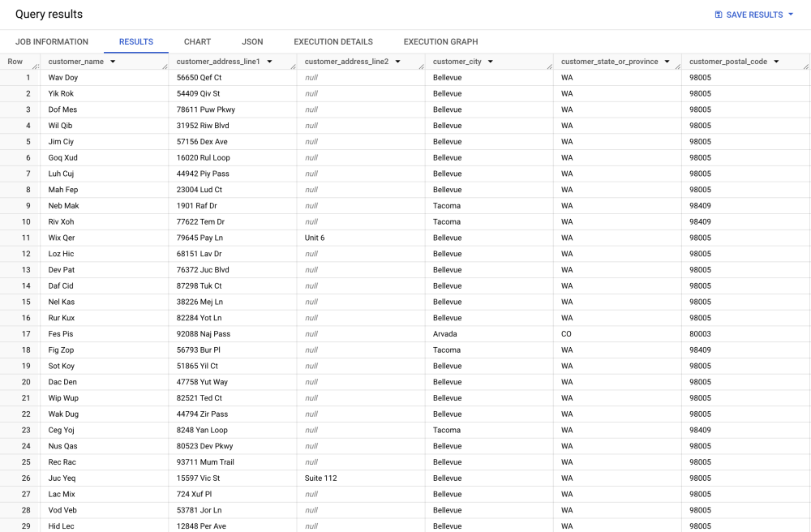Screen dimensions: 811x532
Task: Select the name 'Juc Yeq'
Action: pyautogui.click(x=62, y=478)
